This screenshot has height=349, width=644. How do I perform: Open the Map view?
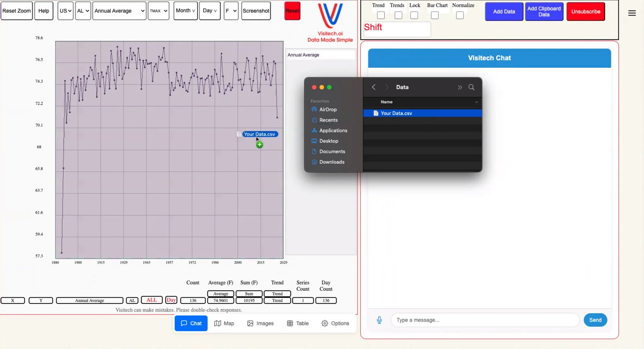[x=225, y=323]
